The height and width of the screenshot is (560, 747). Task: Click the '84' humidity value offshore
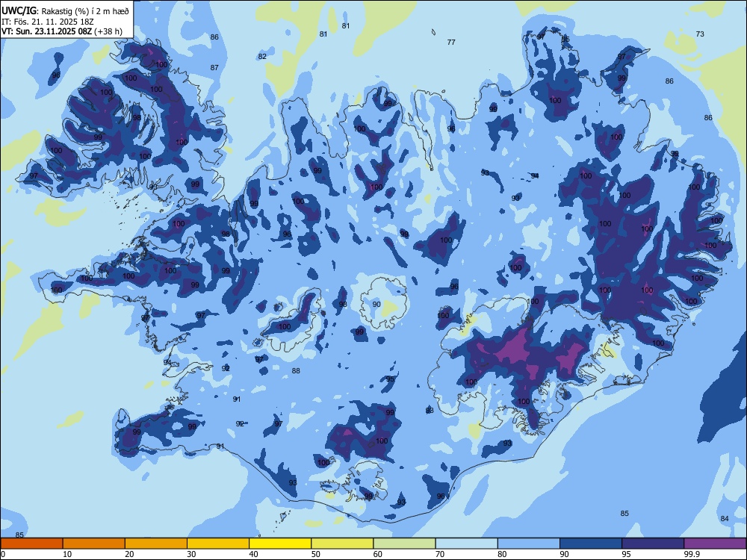[x=725, y=519]
